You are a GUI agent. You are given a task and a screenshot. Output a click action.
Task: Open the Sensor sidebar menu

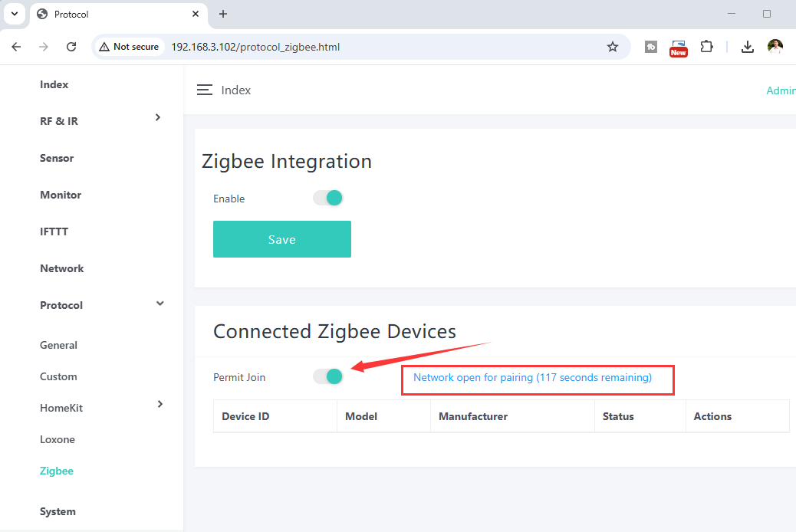pyautogui.click(x=57, y=158)
